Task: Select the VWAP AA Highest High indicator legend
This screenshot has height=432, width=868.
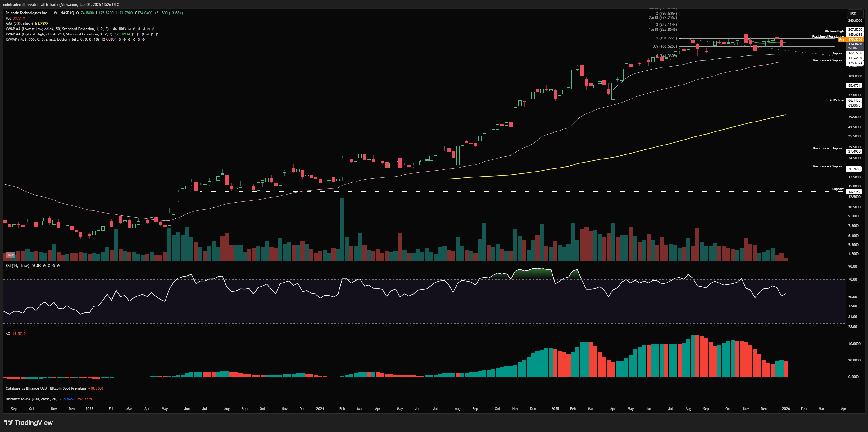Action: [x=59, y=34]
